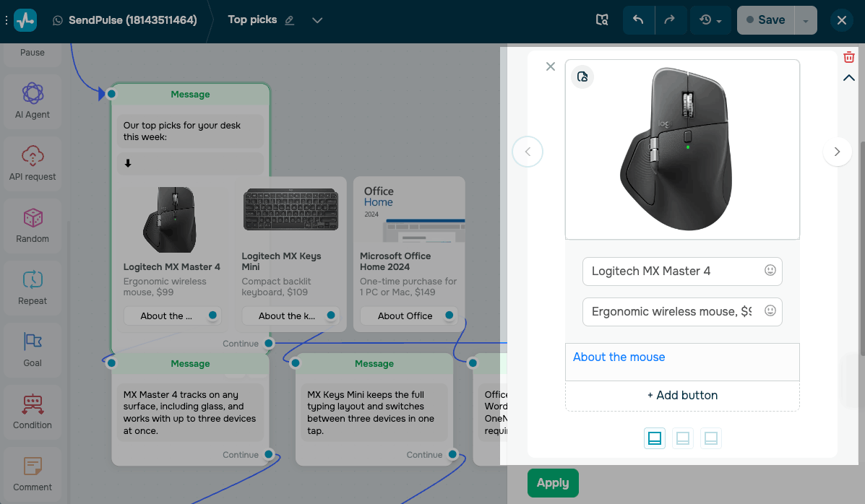Click the SendPulse (18143511464) bot name

pyautogui.click(x=132, y=20)
